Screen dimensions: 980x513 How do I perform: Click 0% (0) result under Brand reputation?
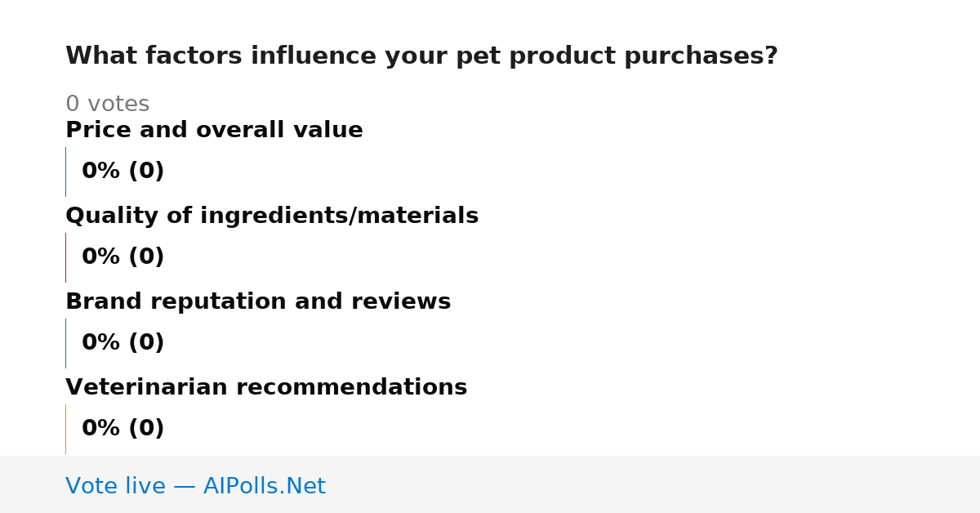(123, 343)
